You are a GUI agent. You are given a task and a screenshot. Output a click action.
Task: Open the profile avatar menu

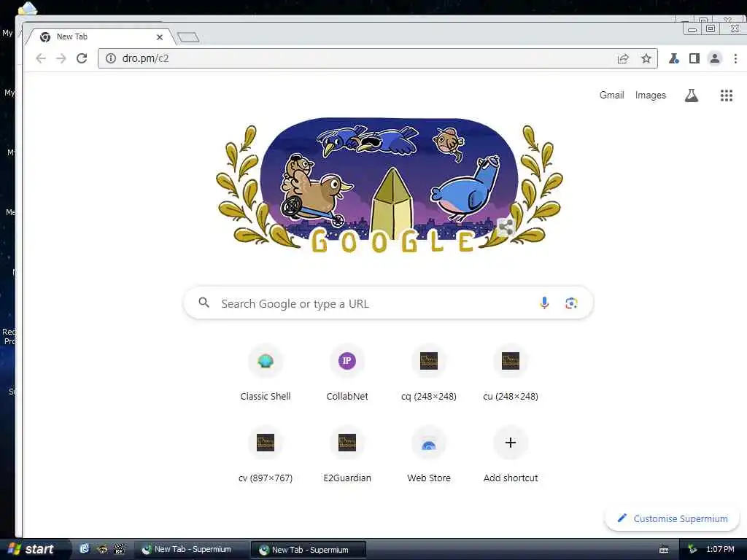pyautogui.click(x=715, y=58)
